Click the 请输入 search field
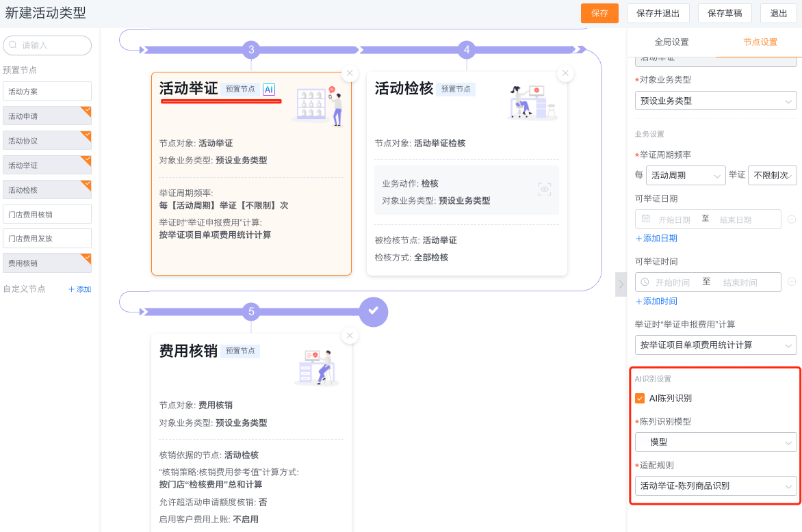 (47, 45)
